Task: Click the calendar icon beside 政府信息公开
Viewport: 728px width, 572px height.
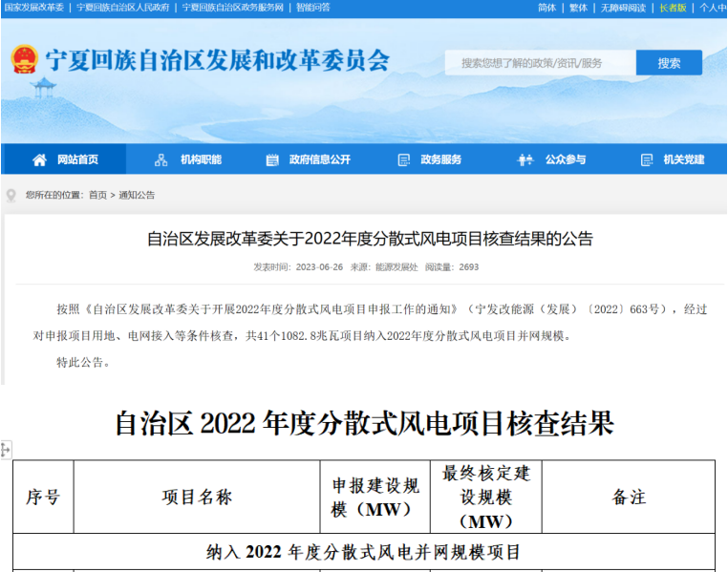Action: pyautogui.click(x=272, y=159)
